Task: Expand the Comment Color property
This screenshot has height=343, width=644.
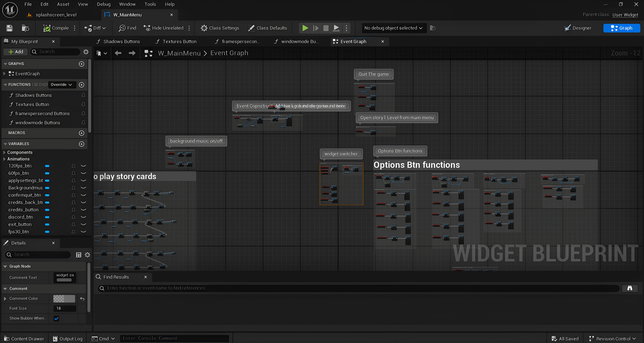Action: pyautogui.click(x=5, y=298)
